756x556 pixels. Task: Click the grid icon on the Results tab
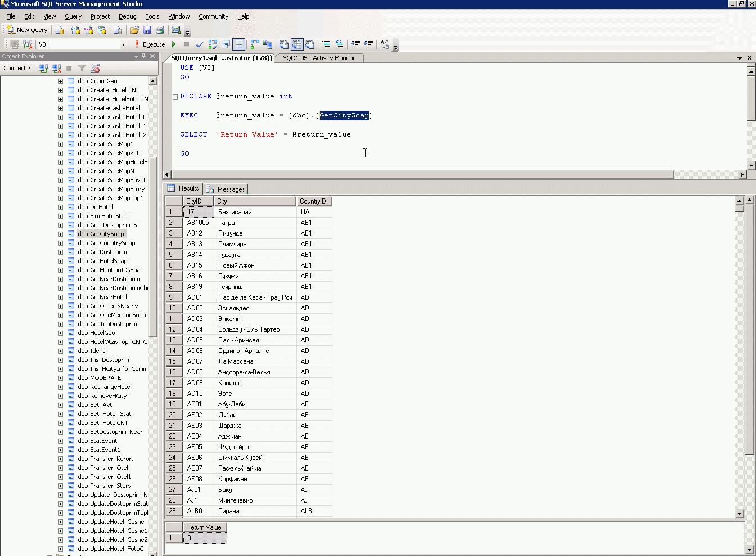(x=171, y=188)
